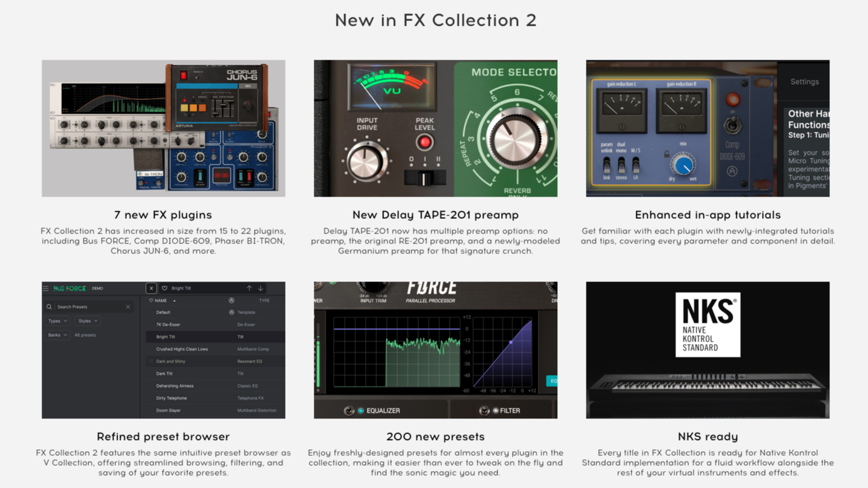Viewport: 868px width, 488px height.
Task: Click the NAME column sort arrow
Action: (x=174, y=301)
